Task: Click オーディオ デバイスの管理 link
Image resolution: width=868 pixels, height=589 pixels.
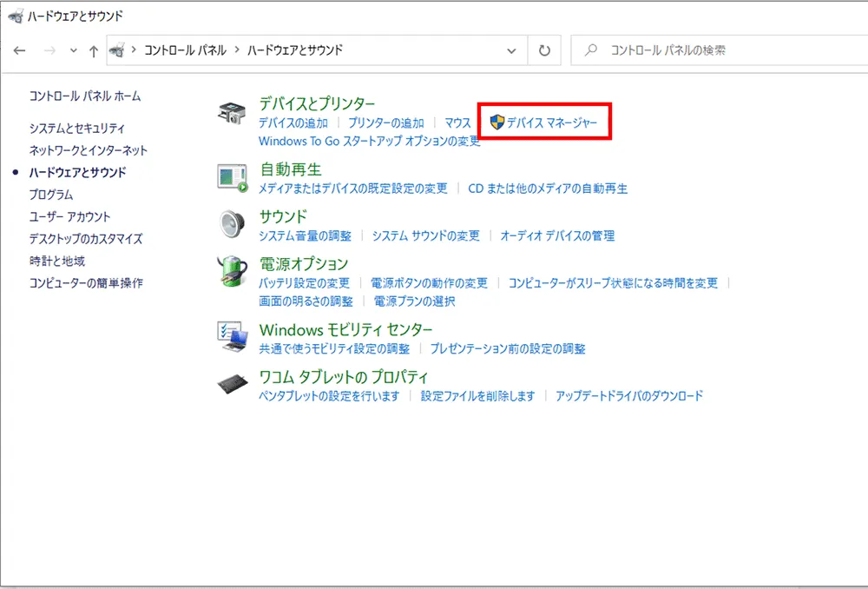Action: click(x=557, y=235)
